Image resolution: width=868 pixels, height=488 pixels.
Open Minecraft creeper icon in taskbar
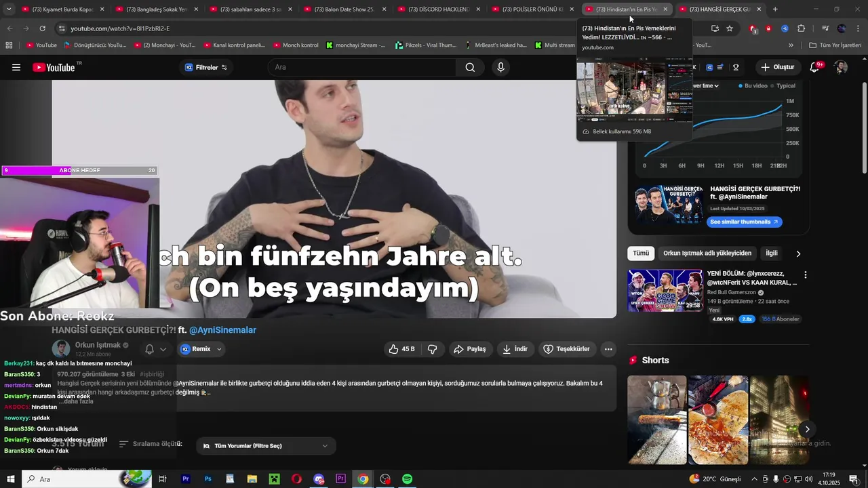pyautogui.click(x=274, y=479)
